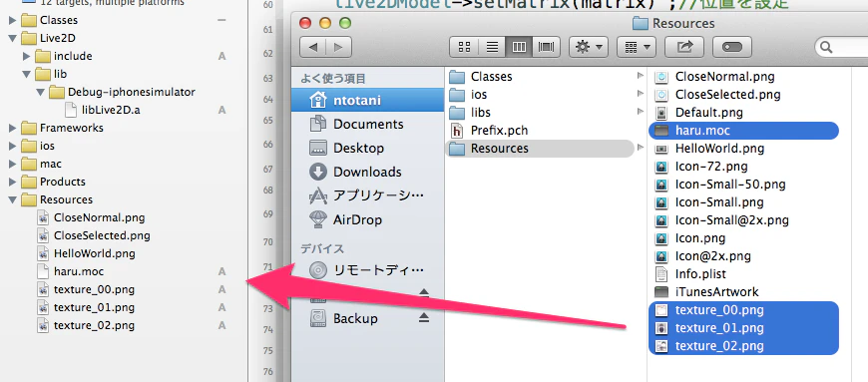This screenshot has width=868, height=382.
Task: Open Downloads in Finder sidebar
Action: pos(367,172)
